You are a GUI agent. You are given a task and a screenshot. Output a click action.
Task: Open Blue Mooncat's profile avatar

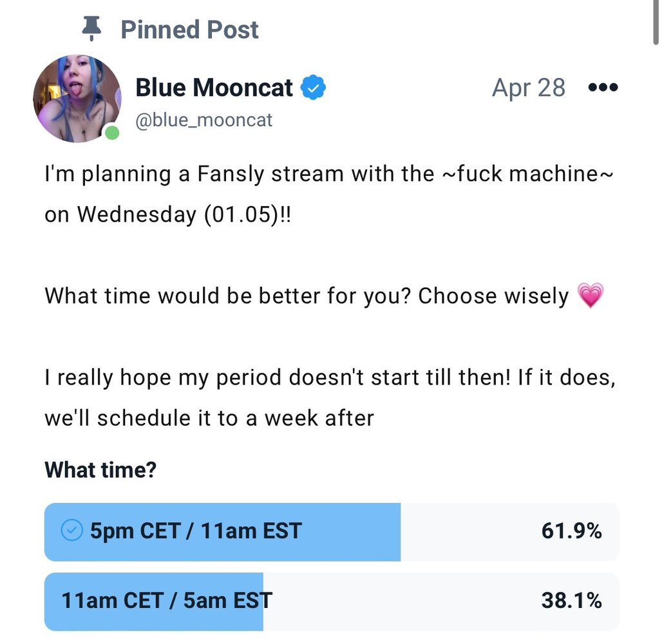pyautogui.click(x=77, y=99)
